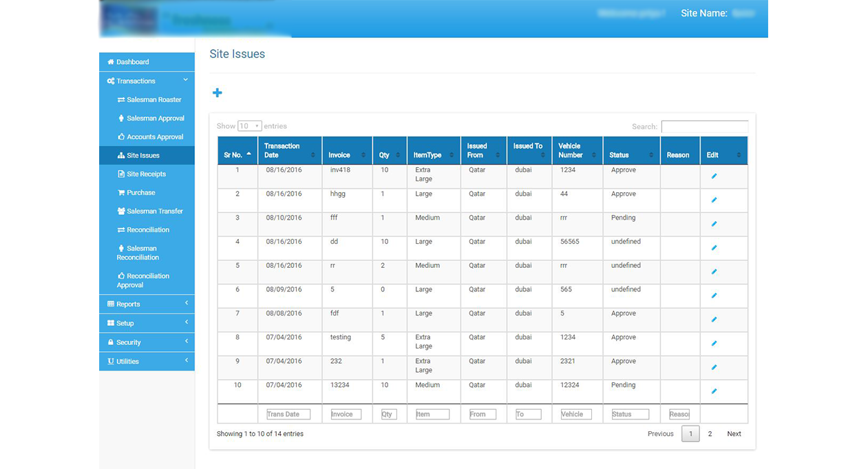Click edit pencil icon for invoice inv418
The image size is (868, 469).
(714, 176)
